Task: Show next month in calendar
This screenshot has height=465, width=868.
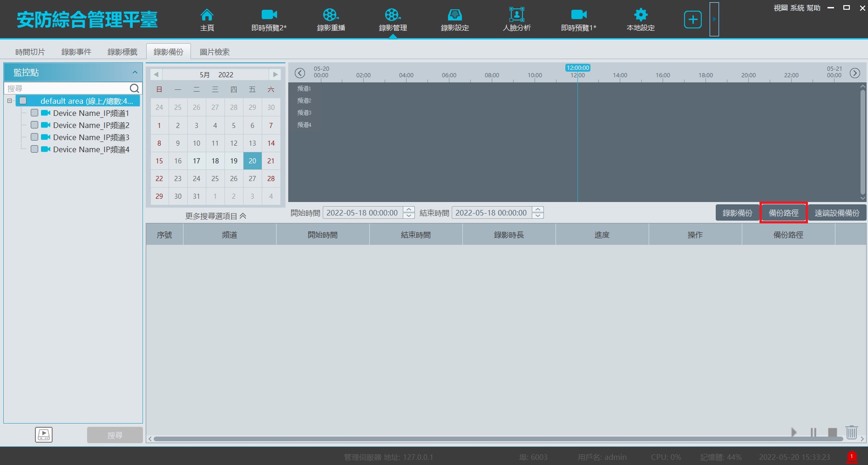Action: click(x=275, y=74)
